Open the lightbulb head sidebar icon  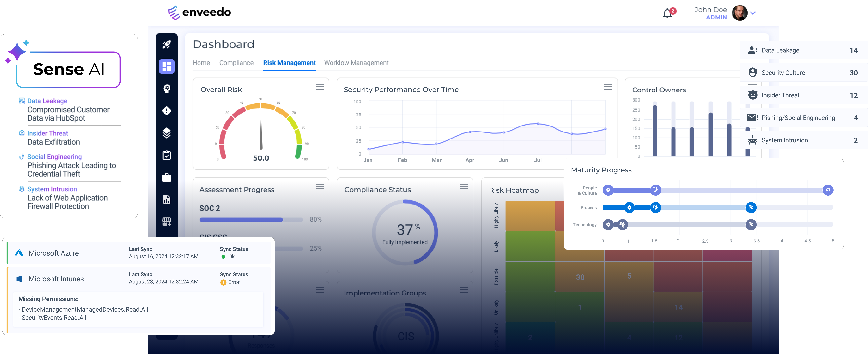tap(167, 89)
